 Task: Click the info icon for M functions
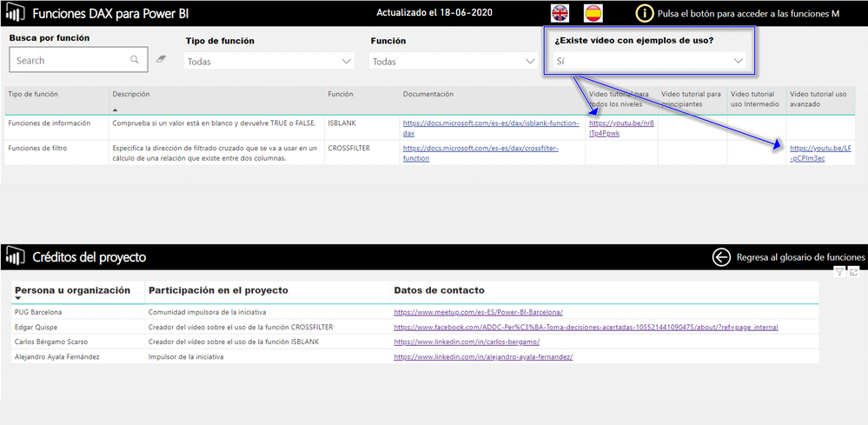[x=645, y=13]
